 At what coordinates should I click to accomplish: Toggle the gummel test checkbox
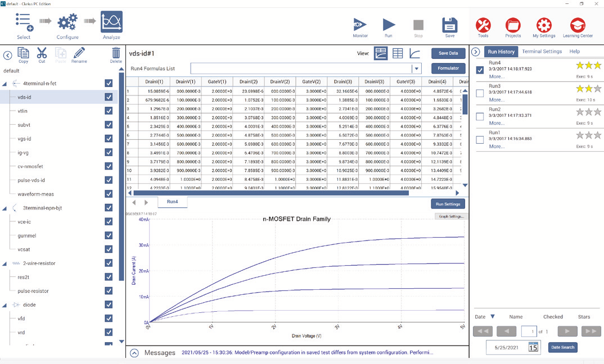[109, 235]
